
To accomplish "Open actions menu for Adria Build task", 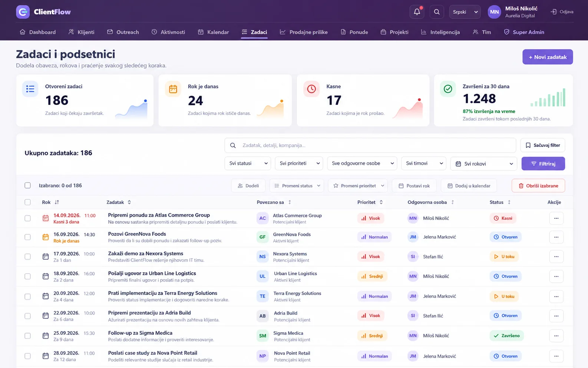I will coord(556,316).
